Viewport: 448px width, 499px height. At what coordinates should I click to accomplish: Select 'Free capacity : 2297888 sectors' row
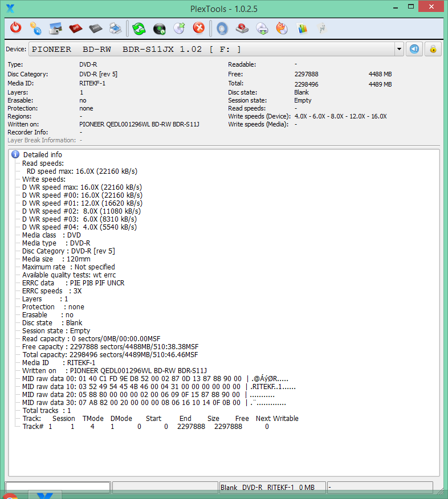point(110,346)
